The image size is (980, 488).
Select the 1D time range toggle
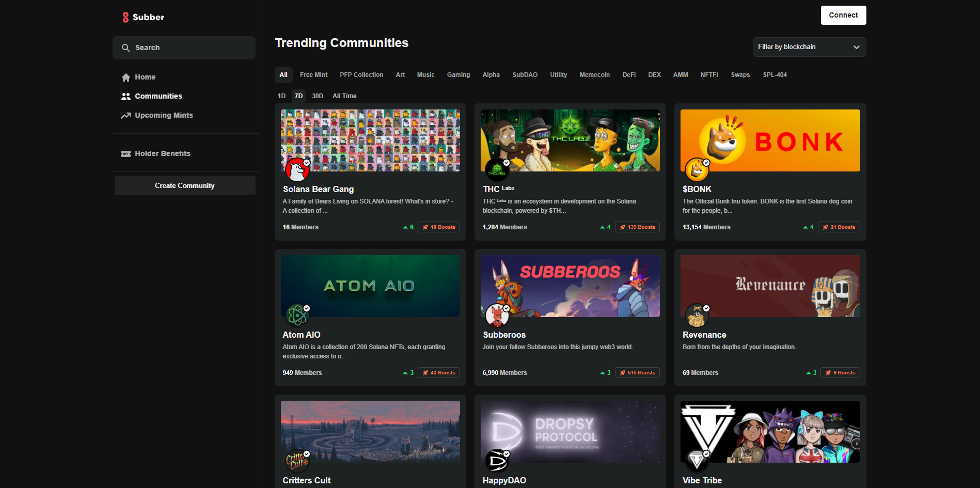pos(281,96)
